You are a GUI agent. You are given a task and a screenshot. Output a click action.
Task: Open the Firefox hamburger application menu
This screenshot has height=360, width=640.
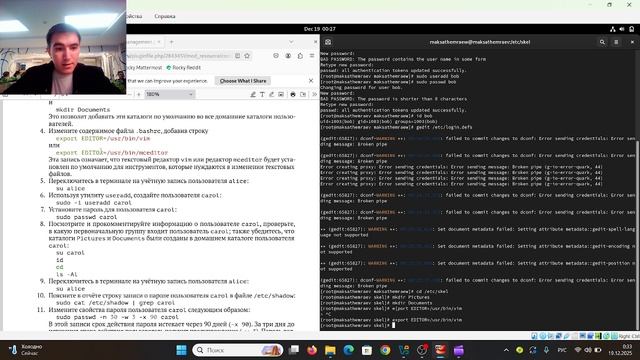312,56
